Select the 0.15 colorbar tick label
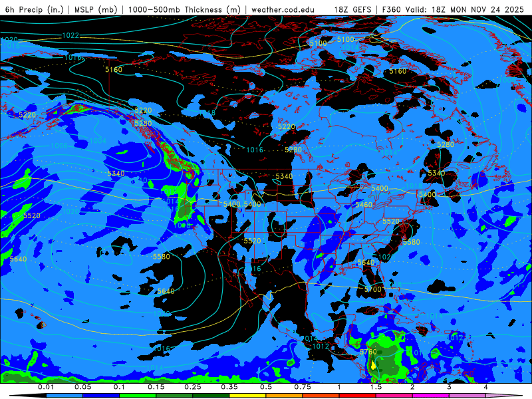 (156, 387)
